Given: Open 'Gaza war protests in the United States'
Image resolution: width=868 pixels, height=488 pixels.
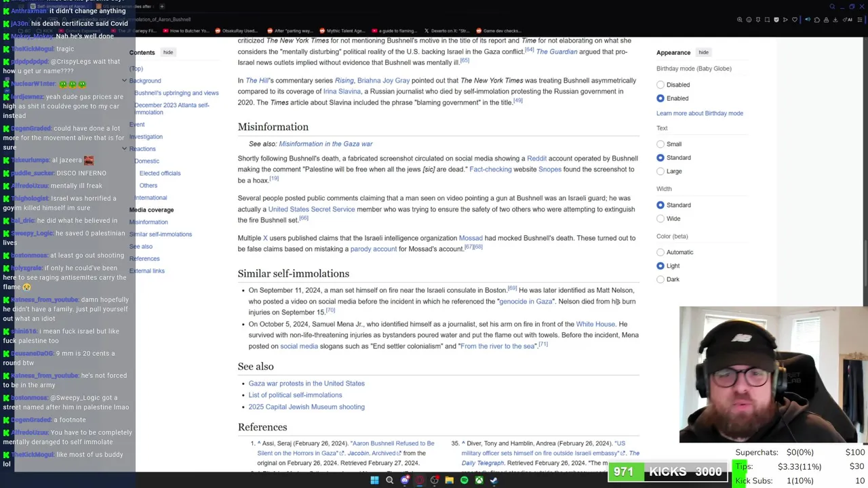Looking at the screenshot, I should (x=307, y=384).
